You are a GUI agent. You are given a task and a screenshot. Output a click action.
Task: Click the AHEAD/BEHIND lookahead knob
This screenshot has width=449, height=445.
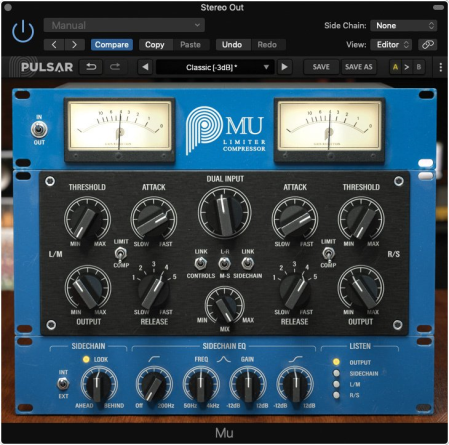[x=99, y=385]
